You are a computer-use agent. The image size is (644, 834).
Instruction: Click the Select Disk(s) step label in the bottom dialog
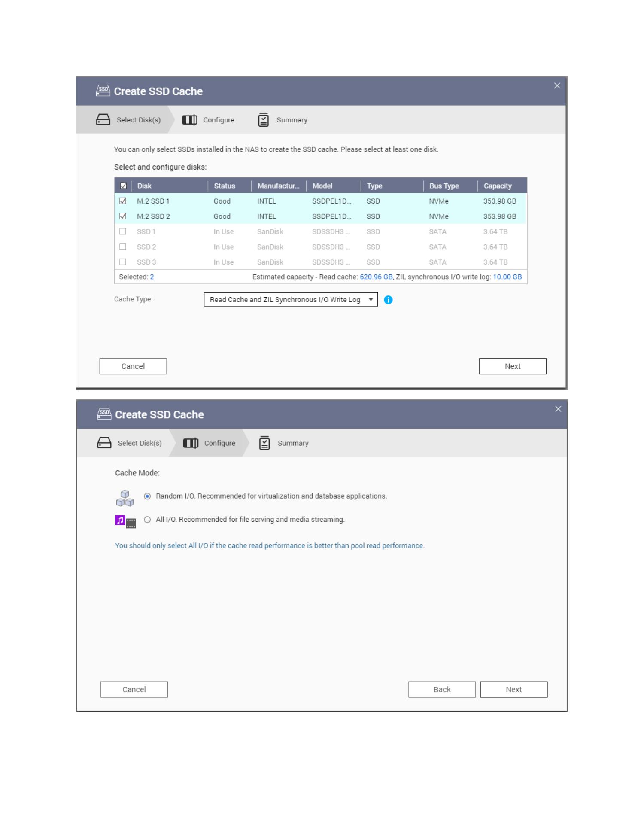pos(140,443)
